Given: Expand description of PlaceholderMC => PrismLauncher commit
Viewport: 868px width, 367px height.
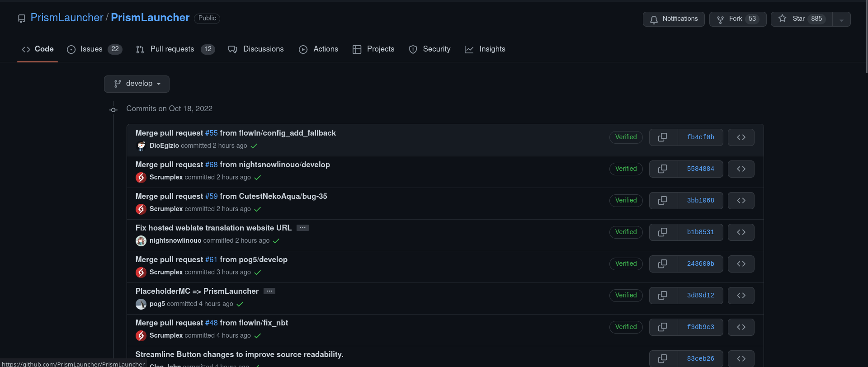Looking at the screenshot, I should click(269, 291).
